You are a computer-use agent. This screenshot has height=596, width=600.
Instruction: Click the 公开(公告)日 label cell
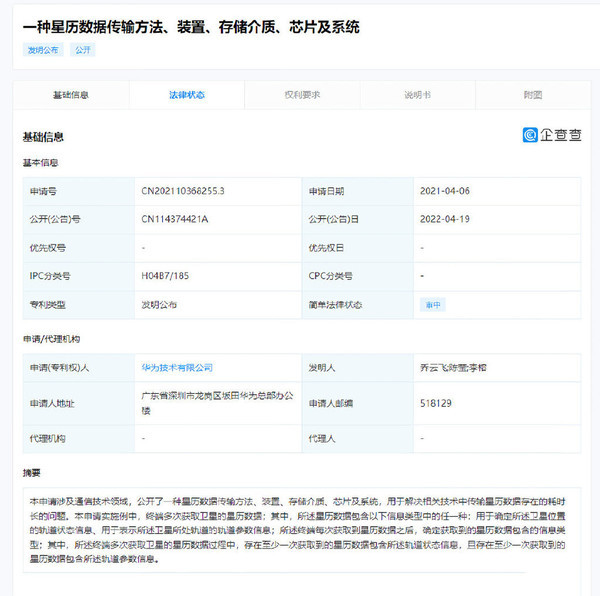pos(357,219)
